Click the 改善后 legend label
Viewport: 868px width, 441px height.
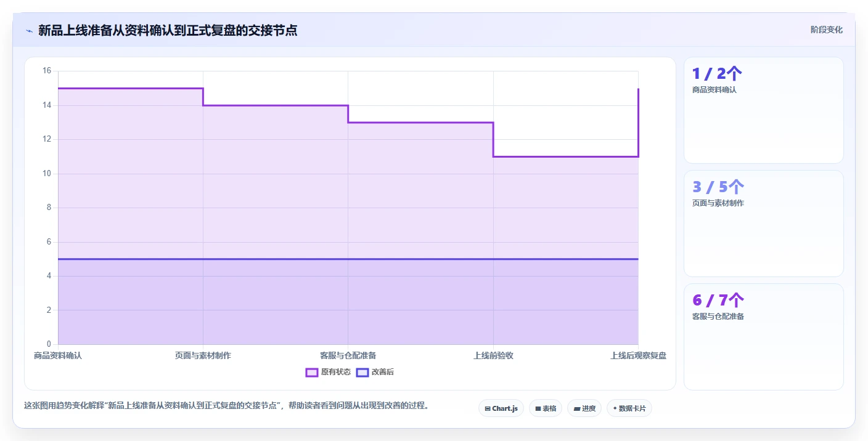tap(383, 372)
